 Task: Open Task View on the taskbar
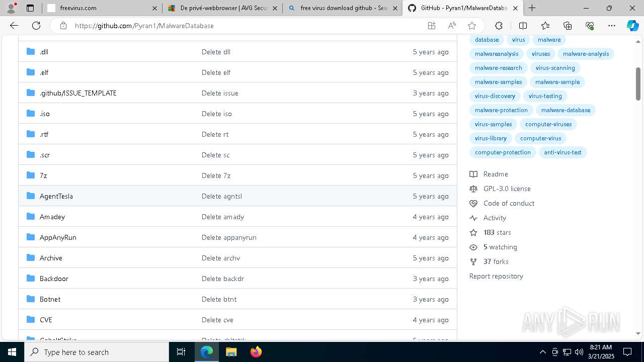pos(181,352)
